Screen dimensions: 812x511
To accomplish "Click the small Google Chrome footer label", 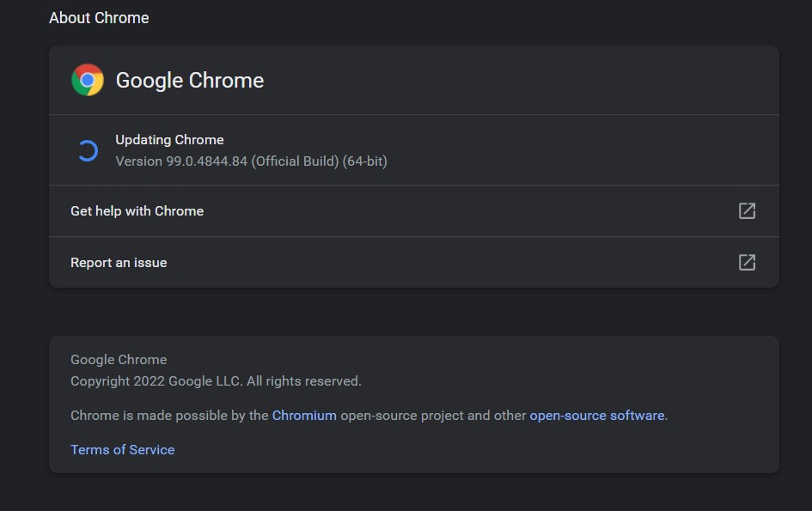I will [119, 360].
